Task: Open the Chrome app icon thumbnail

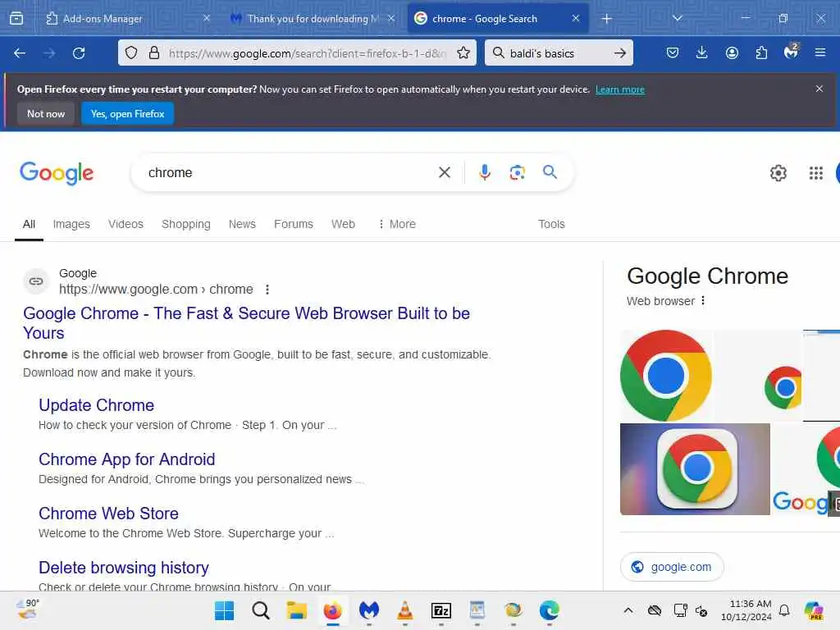Action: 695,469
